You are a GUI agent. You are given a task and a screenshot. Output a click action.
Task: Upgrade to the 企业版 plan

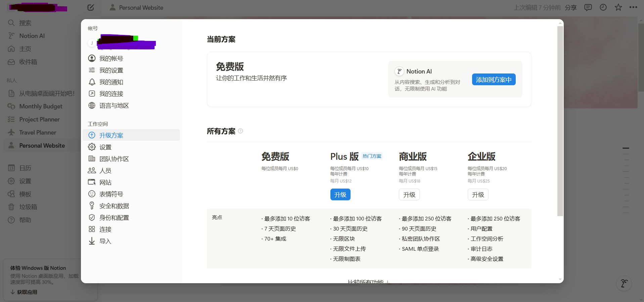[478, 195]
